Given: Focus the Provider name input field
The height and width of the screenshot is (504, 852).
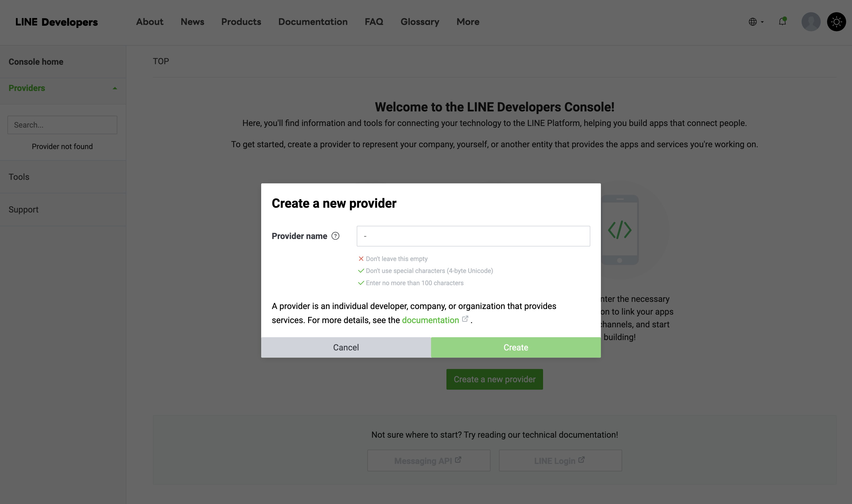Looking at the screenshot, I should tap(473, 236).
